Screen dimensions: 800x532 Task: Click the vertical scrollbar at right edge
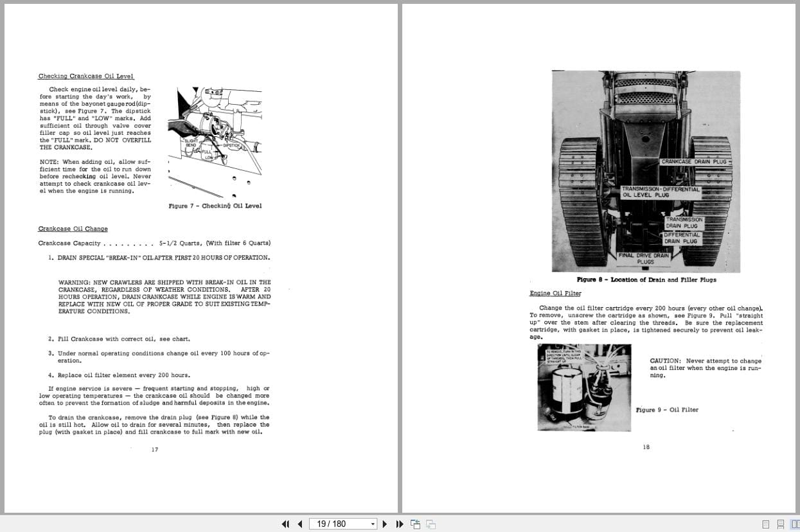(797, 257)
